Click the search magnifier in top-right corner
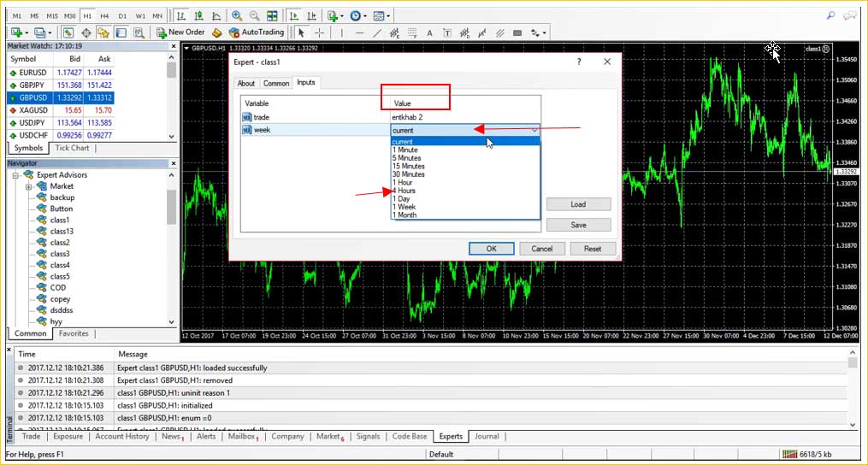Image resolution: width=868 pixels, height=465 pixels. (x=830, y=15)
